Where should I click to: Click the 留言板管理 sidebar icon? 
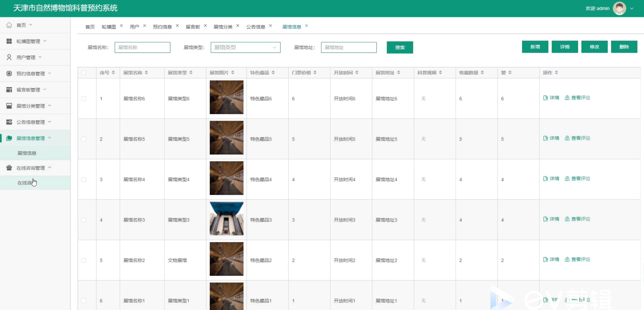pos(9,90)
